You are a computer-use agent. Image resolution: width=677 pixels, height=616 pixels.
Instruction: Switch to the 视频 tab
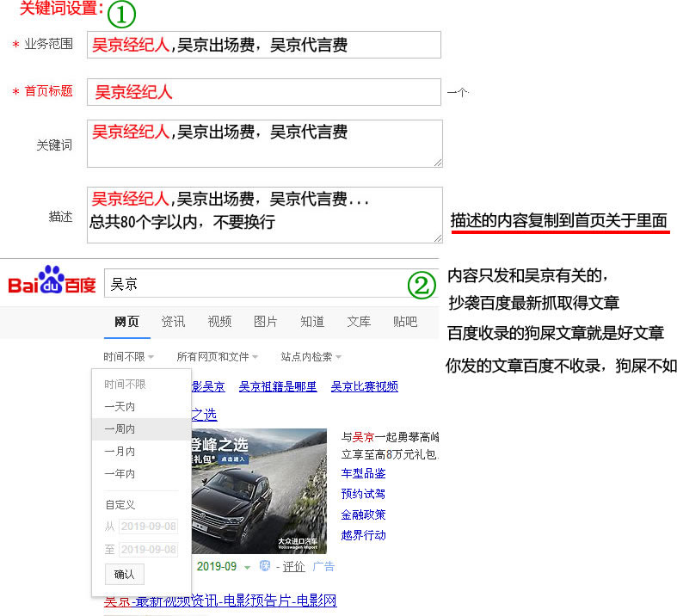pos(219,322)
